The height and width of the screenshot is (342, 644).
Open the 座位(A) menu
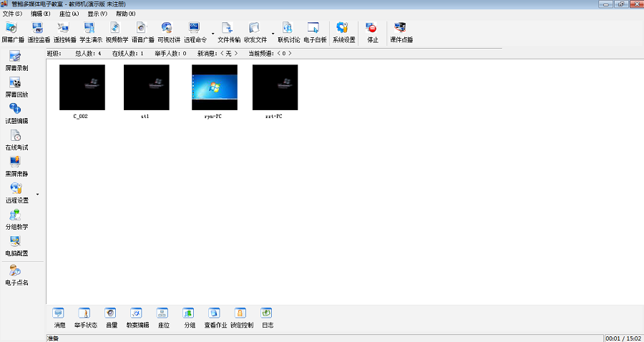(x=69, y=14)
